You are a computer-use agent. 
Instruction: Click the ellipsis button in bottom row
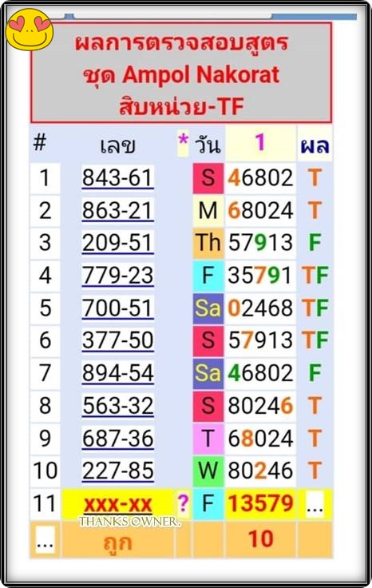[45, 540]
